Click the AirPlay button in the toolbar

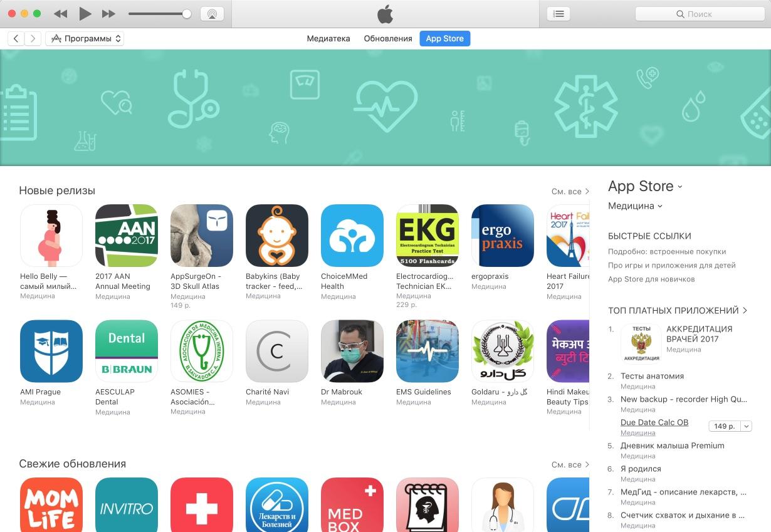212,14
